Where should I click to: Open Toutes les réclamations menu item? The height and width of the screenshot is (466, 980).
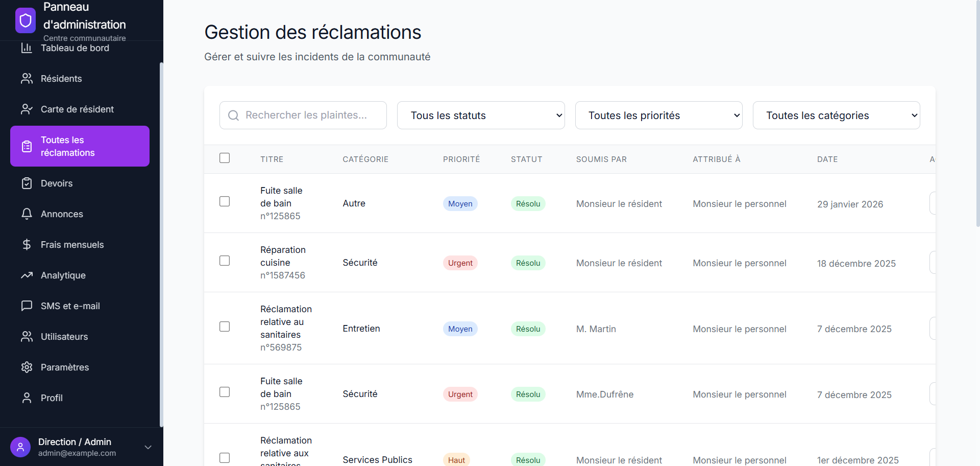(79, 146)
